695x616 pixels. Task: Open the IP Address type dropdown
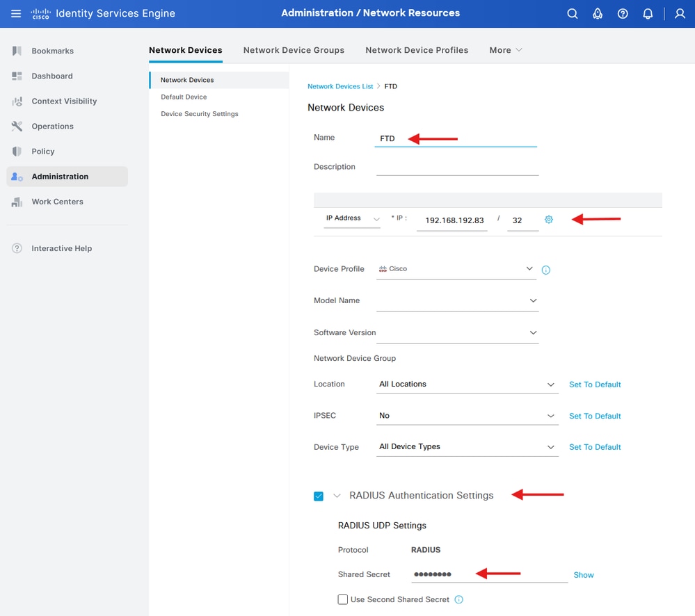(352, 219)
